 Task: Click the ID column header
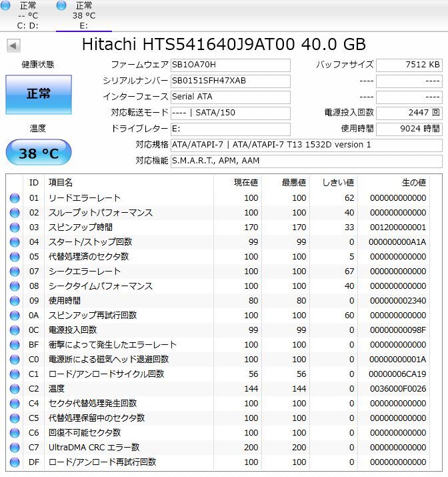coord(34,183)
